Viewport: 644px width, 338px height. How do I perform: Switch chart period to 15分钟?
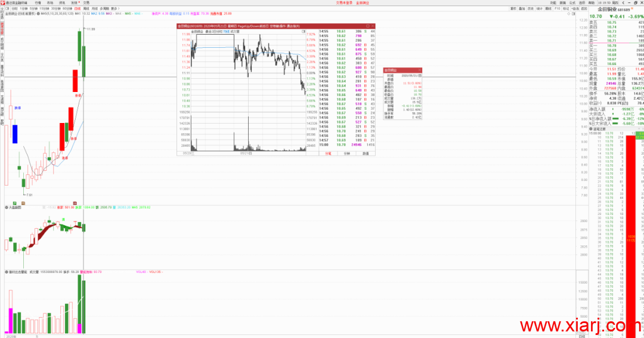coord(44,8)
